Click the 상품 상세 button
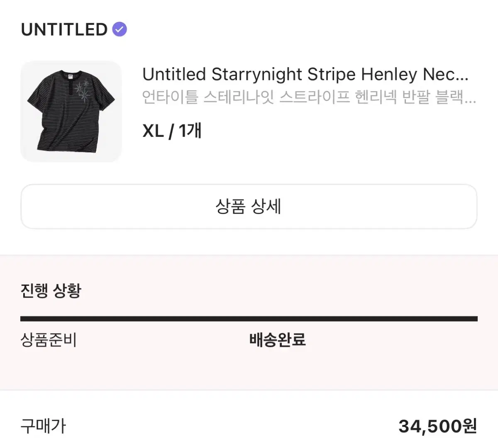The image size is (498, 448). coord(249,206)
